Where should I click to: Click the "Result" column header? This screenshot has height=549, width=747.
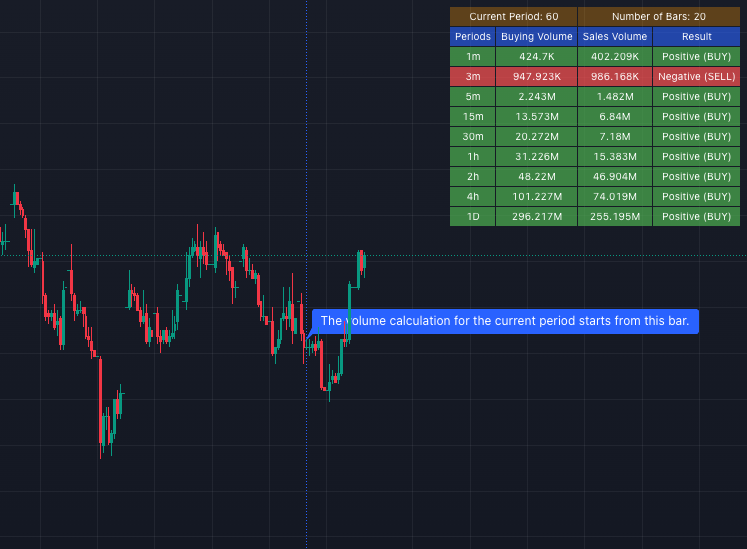[696, 36]
